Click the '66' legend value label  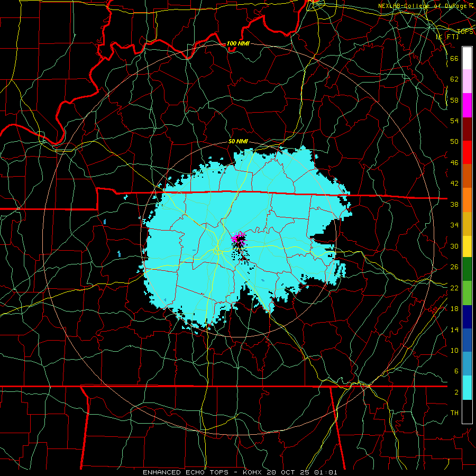pos(454,59)
